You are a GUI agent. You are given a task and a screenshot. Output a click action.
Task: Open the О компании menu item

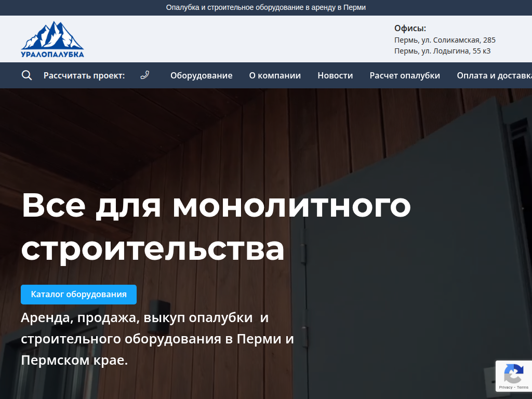coord(274,75)
